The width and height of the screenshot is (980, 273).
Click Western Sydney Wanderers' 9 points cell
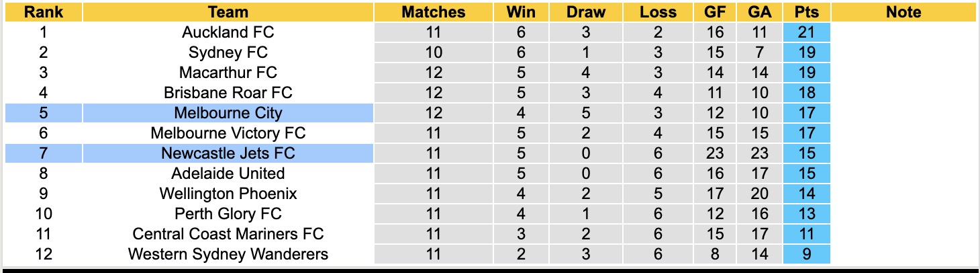[806, 254]
